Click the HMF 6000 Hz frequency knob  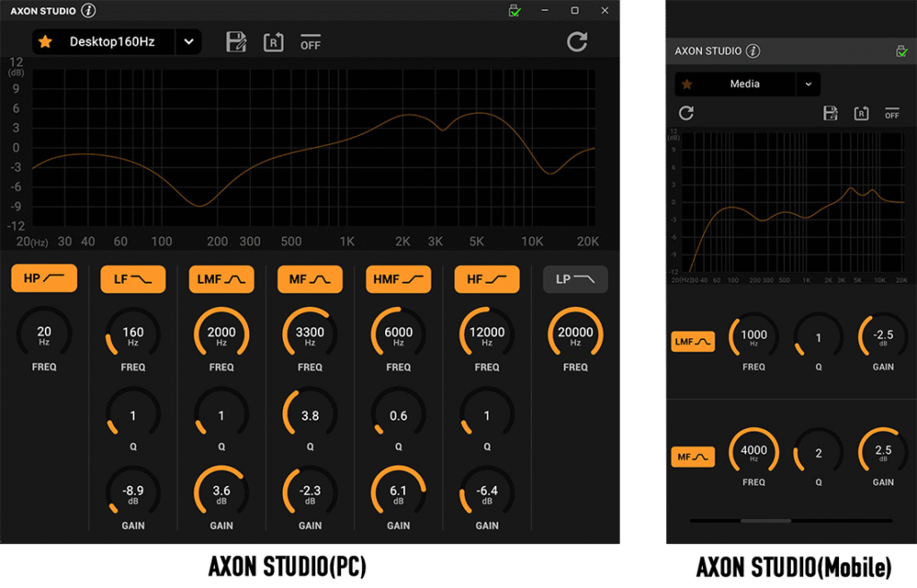pos(399,334)
